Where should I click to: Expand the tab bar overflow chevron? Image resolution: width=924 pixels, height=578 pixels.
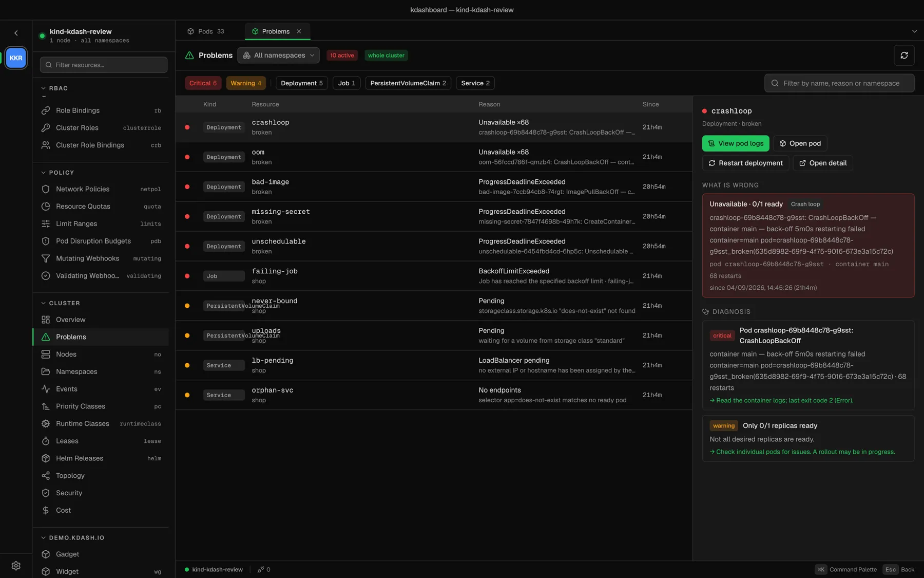(914, 31)
